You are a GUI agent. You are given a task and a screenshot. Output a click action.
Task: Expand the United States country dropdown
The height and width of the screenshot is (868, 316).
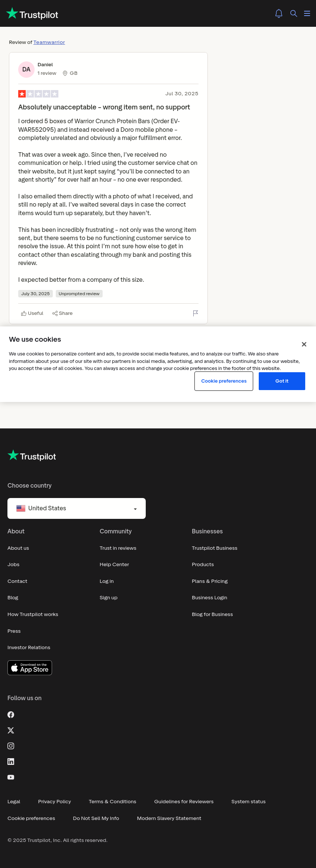tap(77, 508)
